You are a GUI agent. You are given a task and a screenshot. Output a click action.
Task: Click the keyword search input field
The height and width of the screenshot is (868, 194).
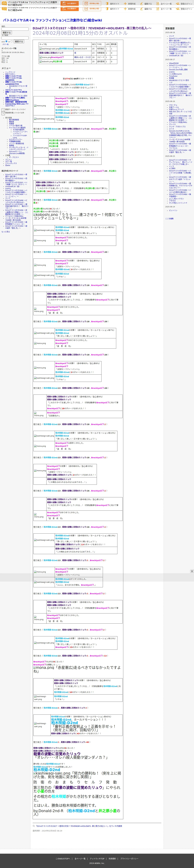[15, 29]
